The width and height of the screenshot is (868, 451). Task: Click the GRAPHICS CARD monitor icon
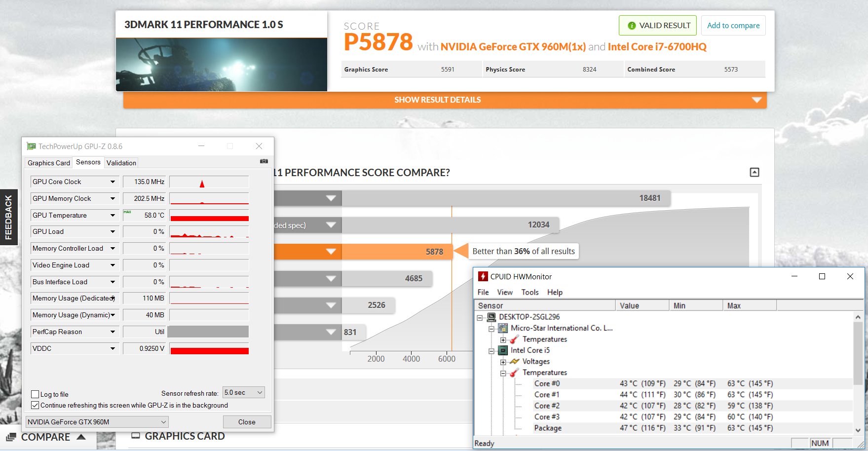[x=136, y=436]
